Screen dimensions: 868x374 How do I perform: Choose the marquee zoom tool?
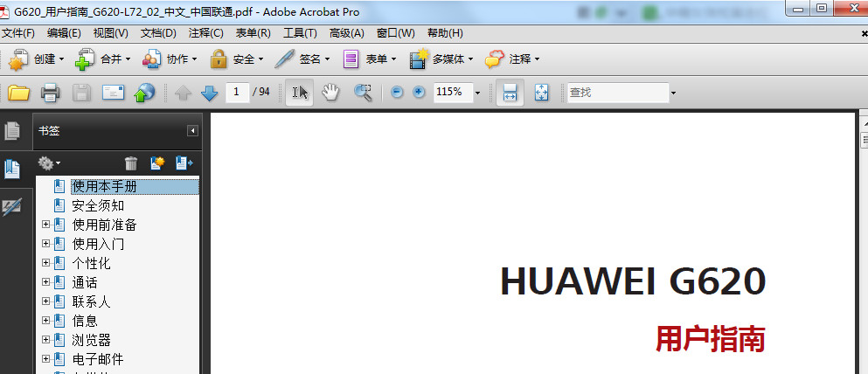tap(363, 93)
